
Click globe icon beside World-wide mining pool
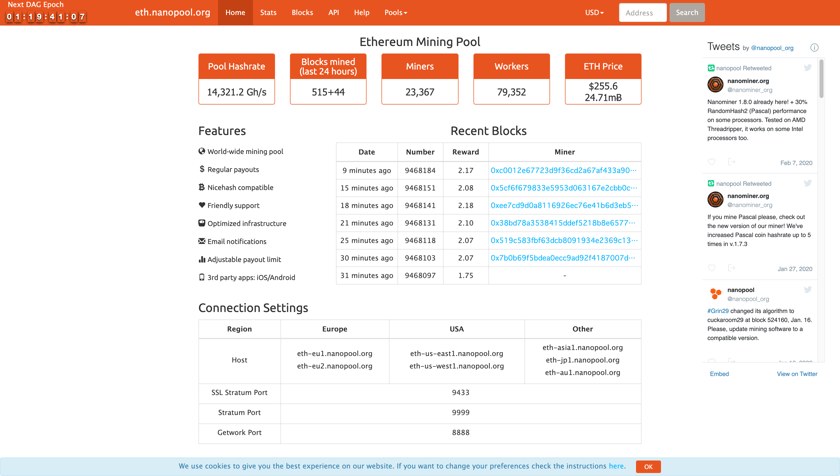[x=201, y=151]
